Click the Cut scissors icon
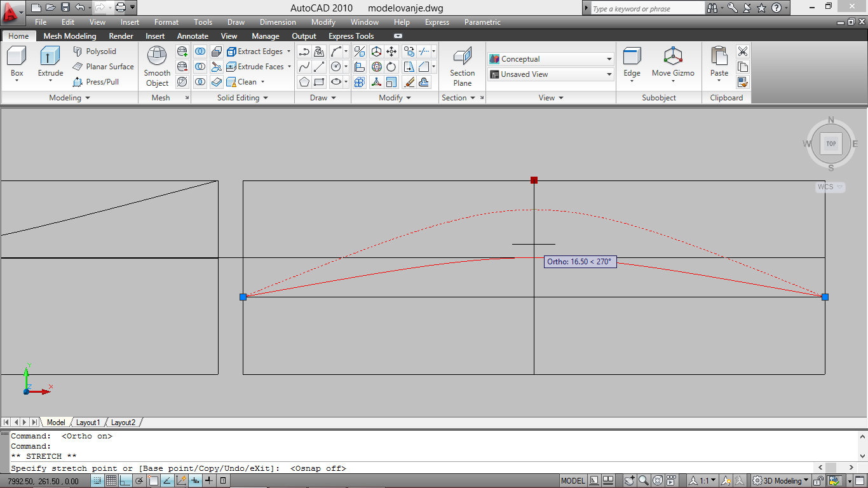The image size is (868, 488). pyautogui.click(x=743, y=51)
